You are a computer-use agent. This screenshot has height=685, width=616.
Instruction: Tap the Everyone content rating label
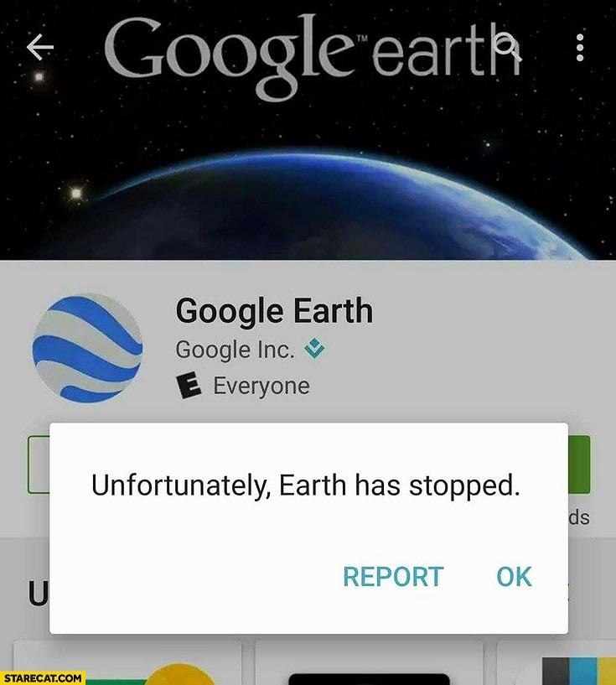pos(261,387)
